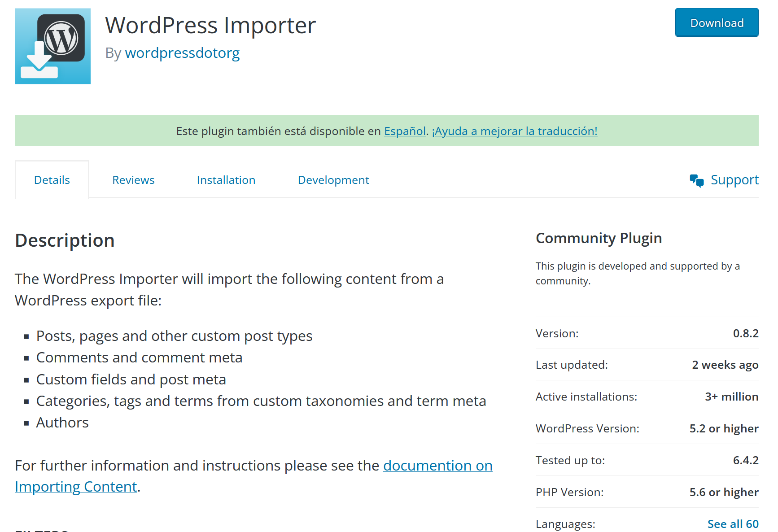778x532 pixels.
Task: Open documention on Importing Content link
Action: click(x=254, y=476)
